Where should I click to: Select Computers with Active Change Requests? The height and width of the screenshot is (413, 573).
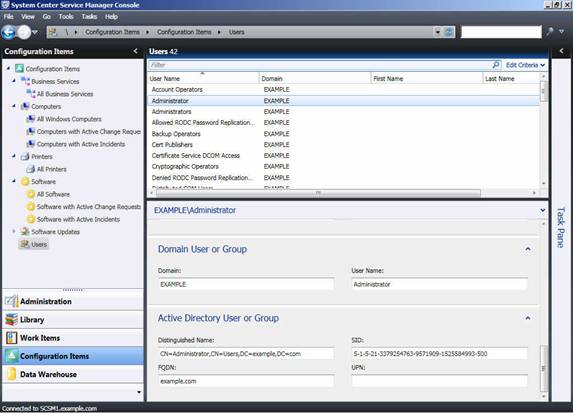[89, 132]
